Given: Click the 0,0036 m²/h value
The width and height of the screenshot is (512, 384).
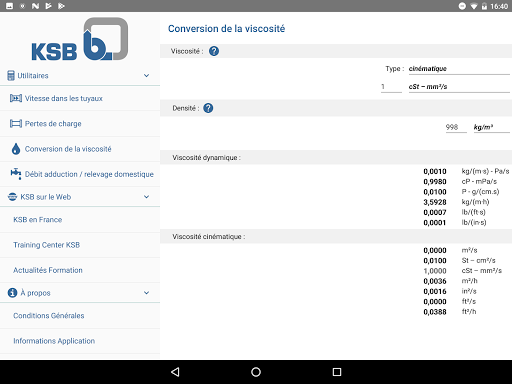Looking at the screenshot, I should 435,281.
